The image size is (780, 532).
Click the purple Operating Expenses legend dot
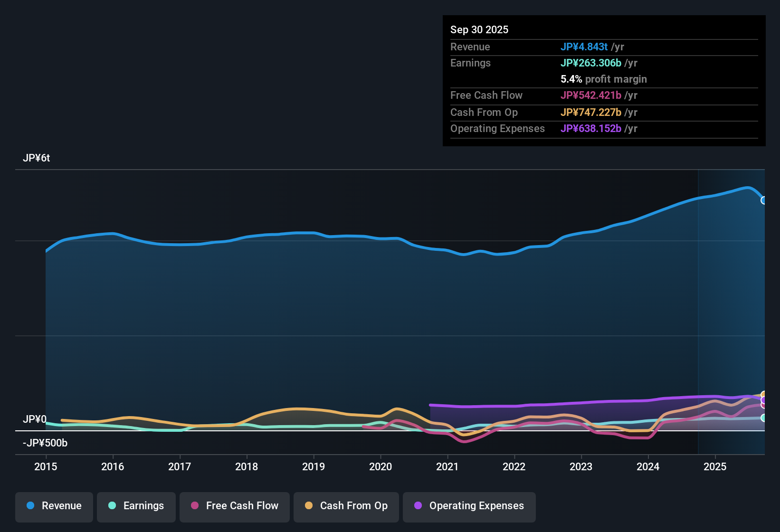(x=418, y=506)
